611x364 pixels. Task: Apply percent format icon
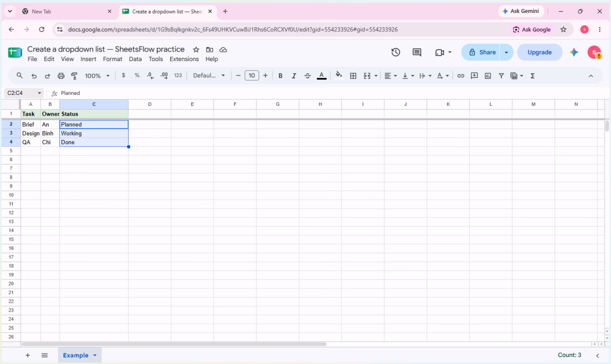pos(137,75)
